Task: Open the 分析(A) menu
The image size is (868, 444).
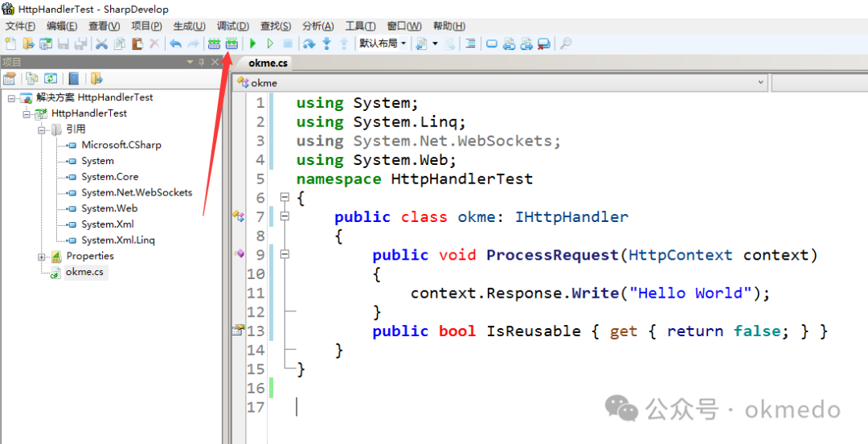Action: pyautogui.click(x=318, y=26)
